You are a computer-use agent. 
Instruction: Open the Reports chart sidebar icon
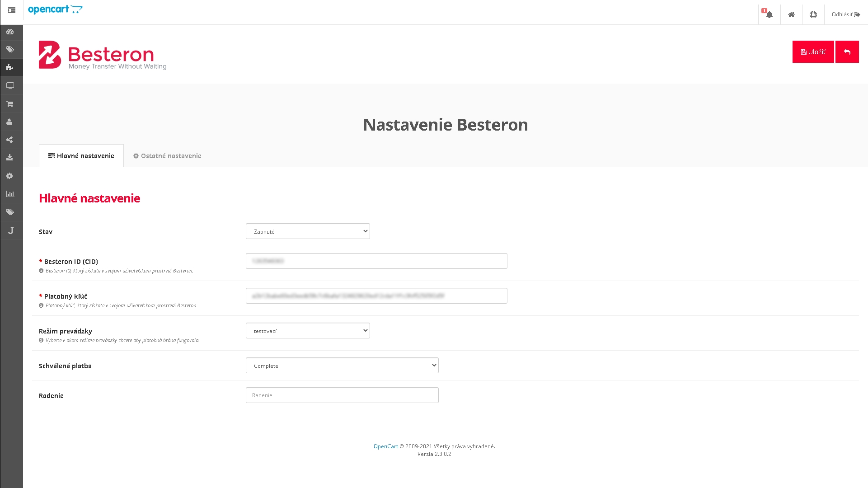click(10, 194)
